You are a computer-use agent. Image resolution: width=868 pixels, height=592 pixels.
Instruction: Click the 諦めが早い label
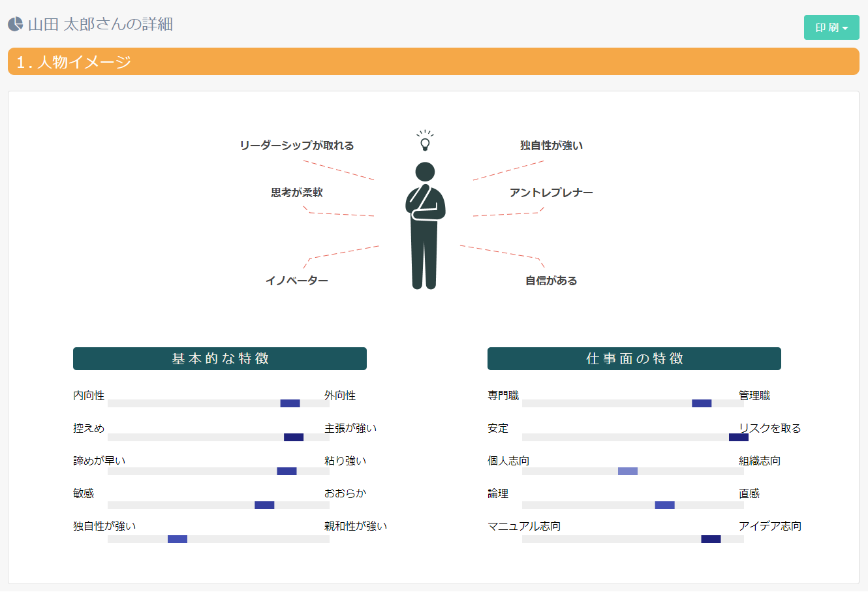[x=99, y=461]
